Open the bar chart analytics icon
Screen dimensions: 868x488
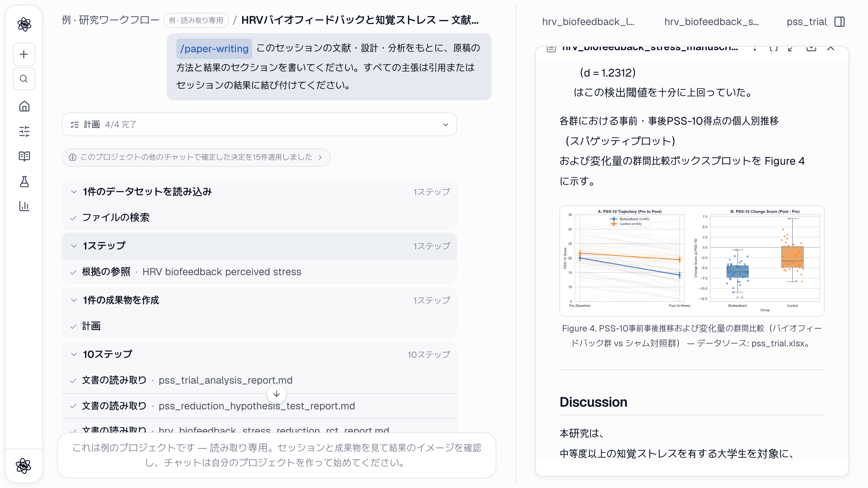point(24,206)
